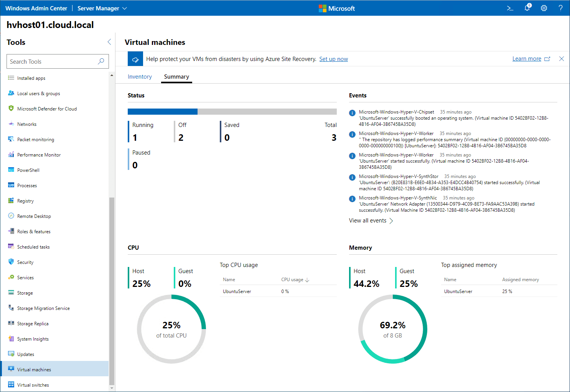Image resolution: width=570 pixels, height=392 pixels.
Task: Click Microsoft Defender for Cloud shield icon
Action: 11,109
